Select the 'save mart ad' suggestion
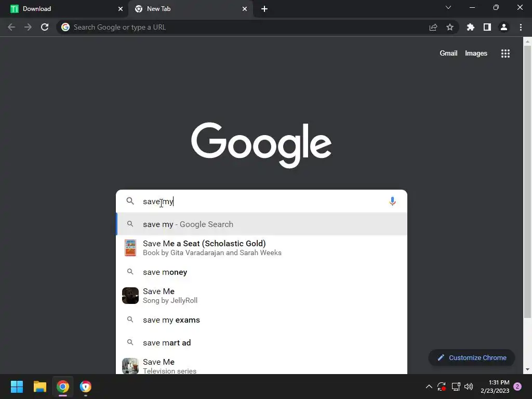This screenshot has width=532, height=399. click(261, 343)
